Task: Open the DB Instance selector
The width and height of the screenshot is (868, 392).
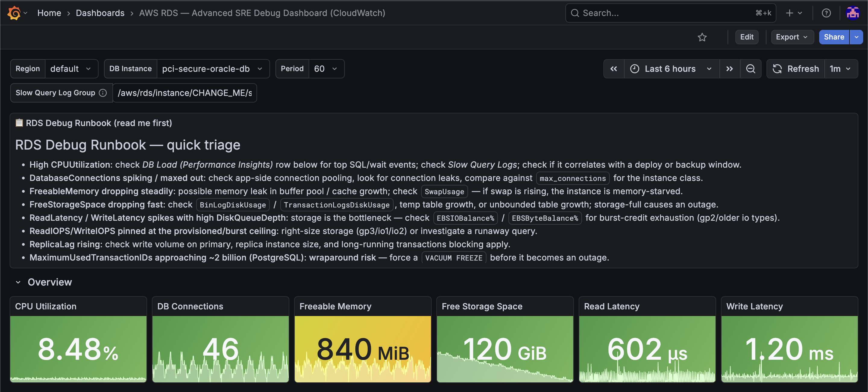Action: (x=213, y=69)
